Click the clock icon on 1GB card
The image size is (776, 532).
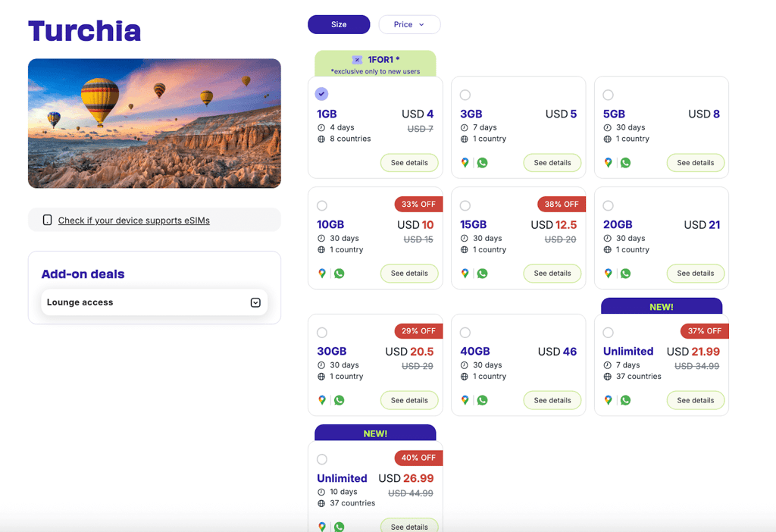321,127
